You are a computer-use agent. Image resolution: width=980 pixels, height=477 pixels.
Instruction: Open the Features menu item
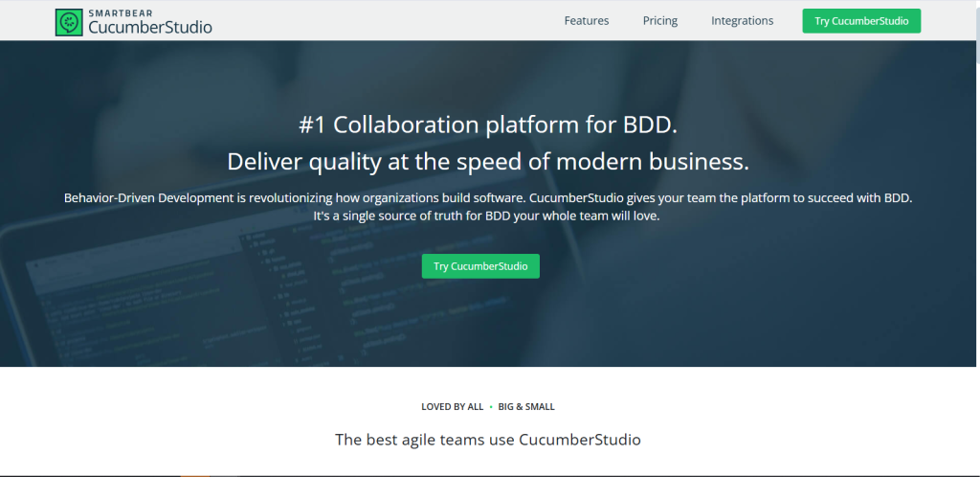[x=587, y=21]
